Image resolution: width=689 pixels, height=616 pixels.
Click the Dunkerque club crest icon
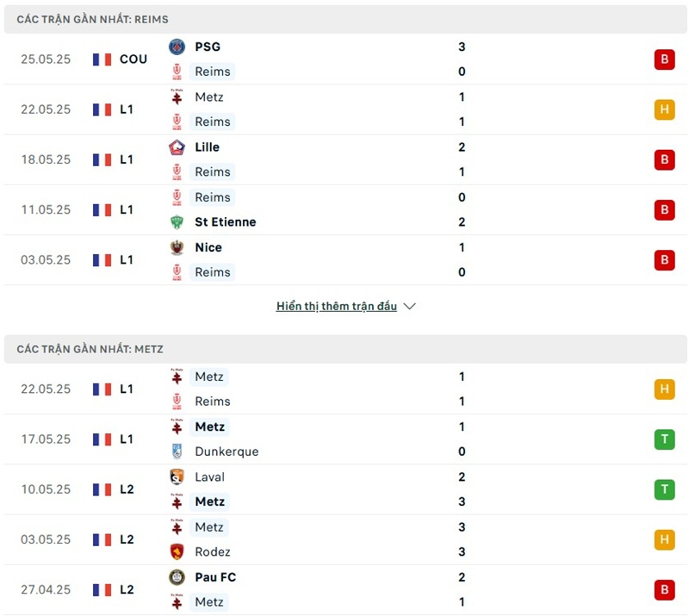point(177,451)
